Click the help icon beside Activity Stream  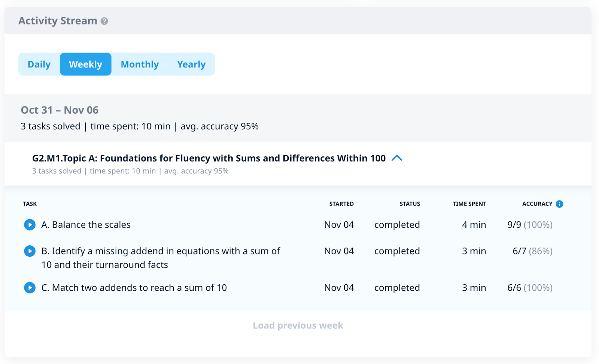click(104, 21)
